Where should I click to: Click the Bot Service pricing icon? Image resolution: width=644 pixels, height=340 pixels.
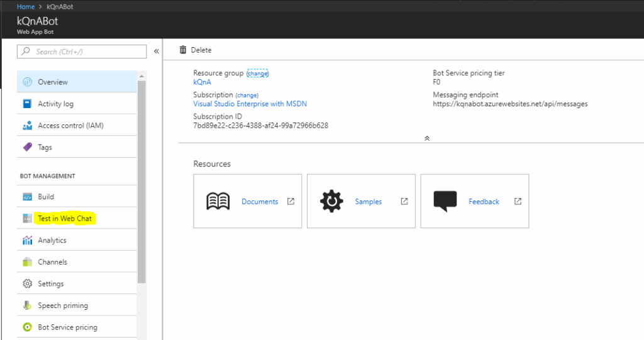point(27,327)
